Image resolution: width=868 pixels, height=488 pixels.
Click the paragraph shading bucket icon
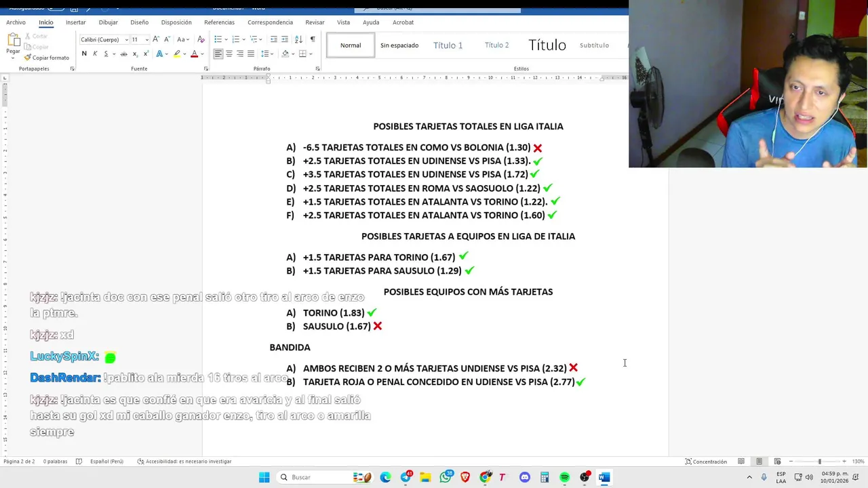point(285,54)
